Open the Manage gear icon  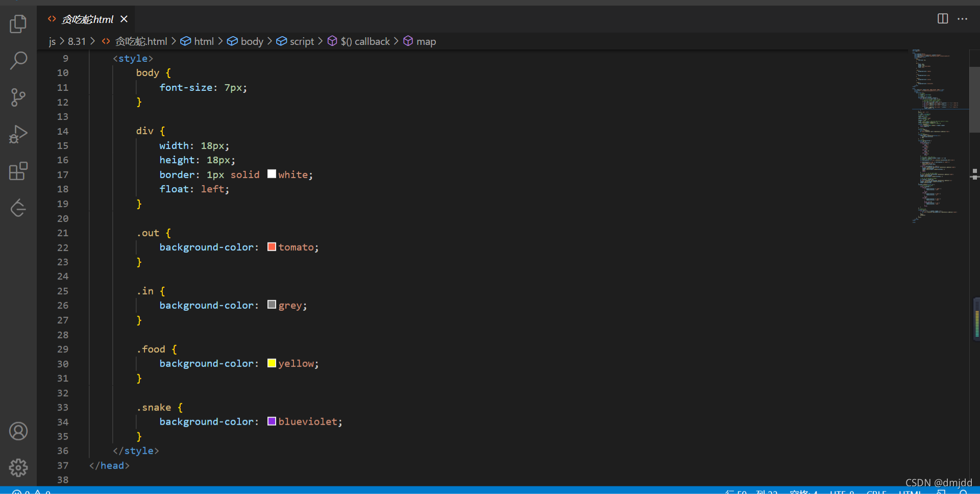[18, 467]
